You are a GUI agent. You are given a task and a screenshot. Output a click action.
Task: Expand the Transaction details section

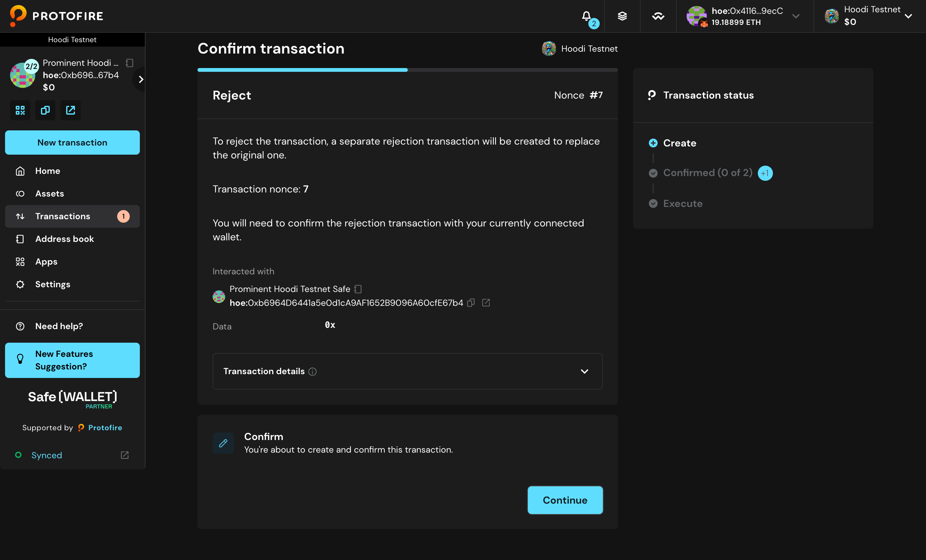pos(584,371)
